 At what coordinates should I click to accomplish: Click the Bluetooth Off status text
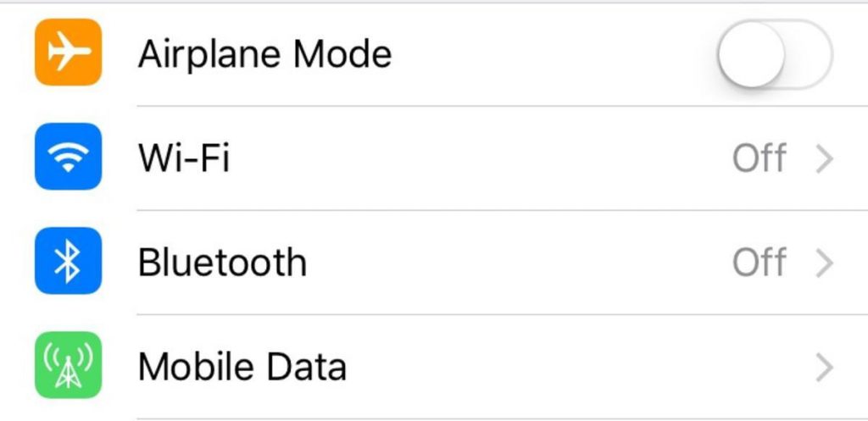point(759,263)
